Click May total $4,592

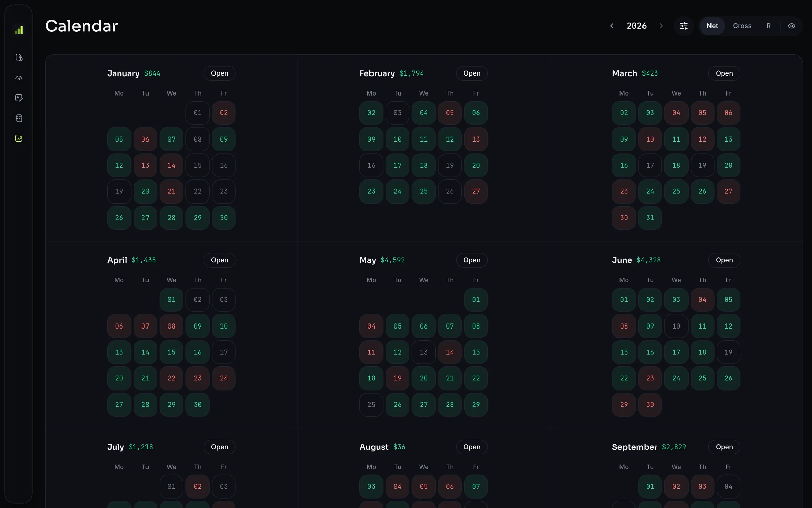click(392, 260)
